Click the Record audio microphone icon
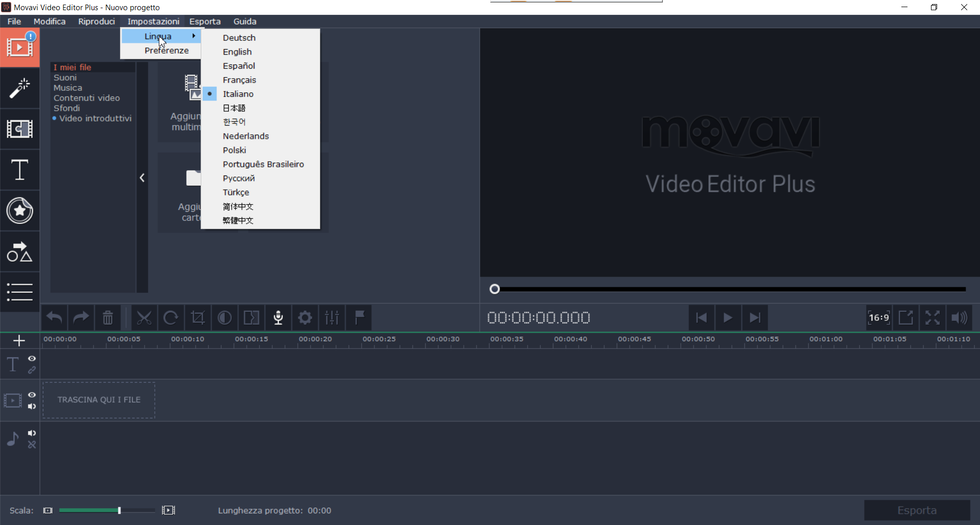Screen dimensions: 980x525 278,318
